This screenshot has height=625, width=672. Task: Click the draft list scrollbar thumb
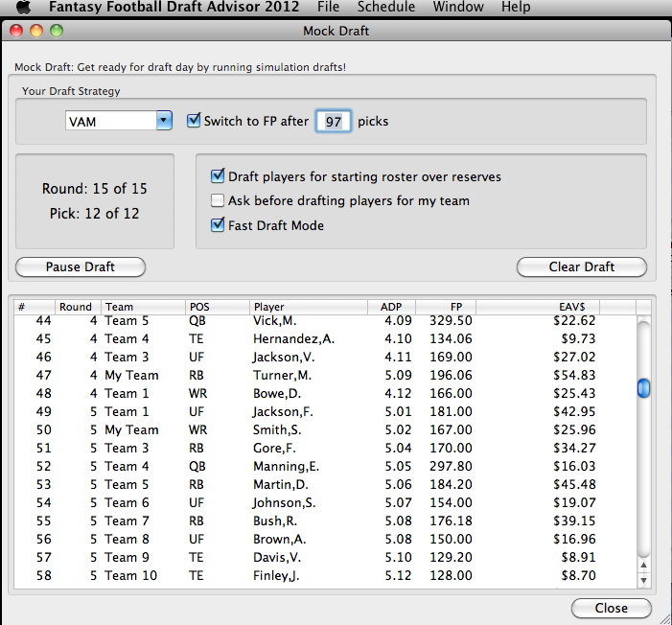click(643, 388)
